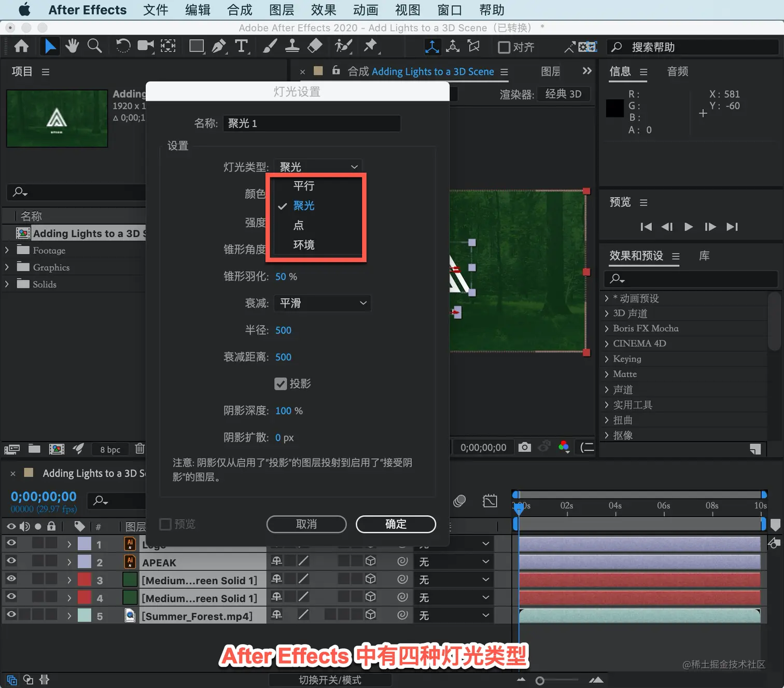
Task: Select the Roto Brush tool
Action: coord(343,47)
